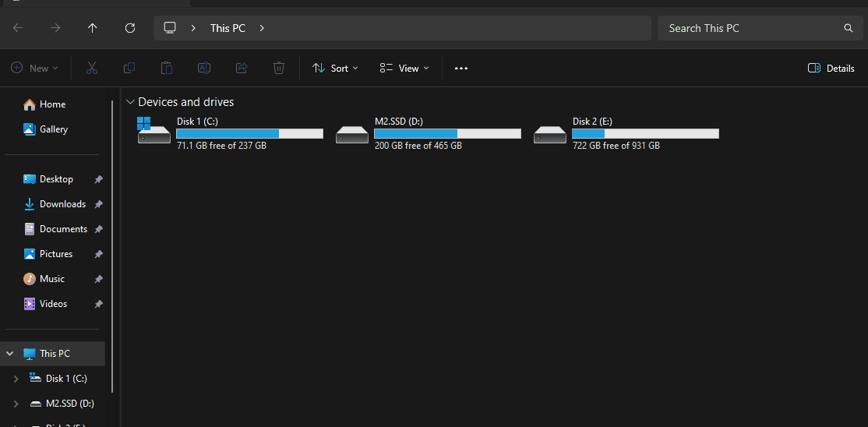Click the '200 GB free of 465 GB' text
The height and width of the screenshot is (427, 868).
click(418, 146)
